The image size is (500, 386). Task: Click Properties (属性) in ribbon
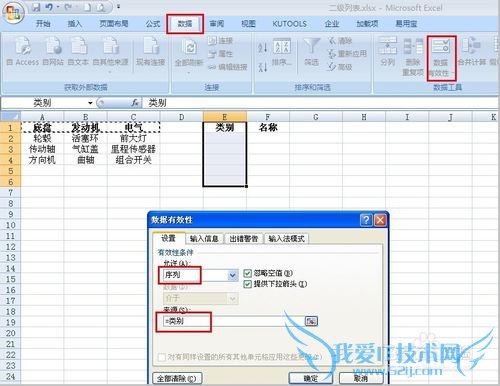221,54
